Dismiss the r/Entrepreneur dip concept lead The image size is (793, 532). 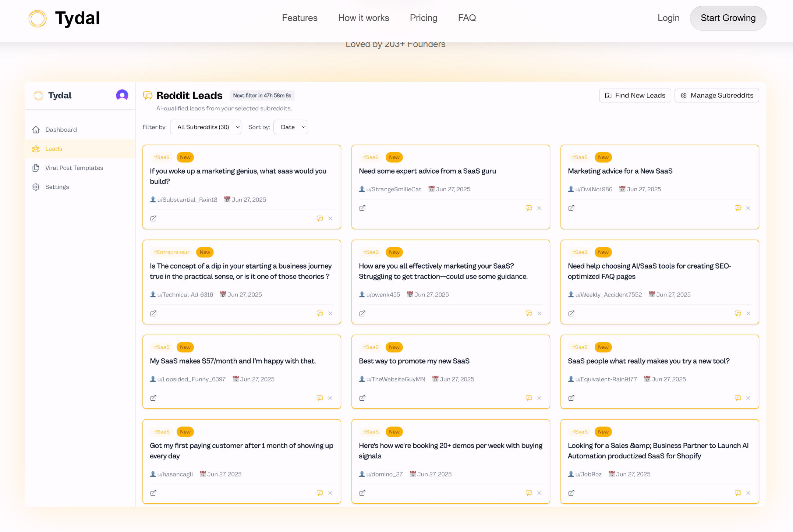pos(330,313)
